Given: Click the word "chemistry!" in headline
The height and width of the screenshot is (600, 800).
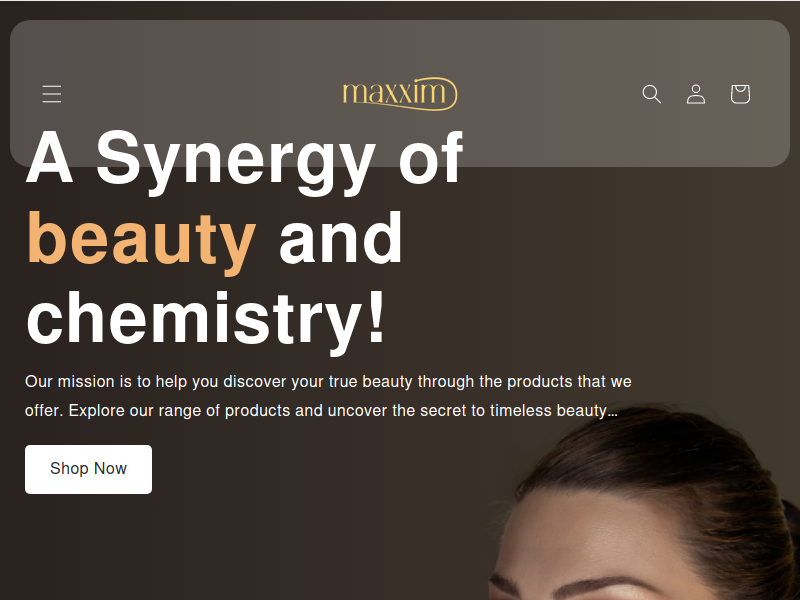Looking at the screenshot, I should [x=206, y=320].
